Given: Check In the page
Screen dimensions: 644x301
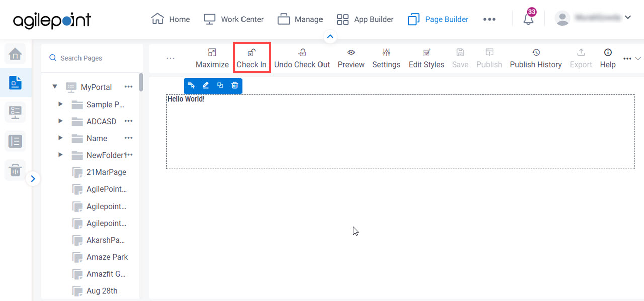Looking at the screenshot, I should (252, 58).
